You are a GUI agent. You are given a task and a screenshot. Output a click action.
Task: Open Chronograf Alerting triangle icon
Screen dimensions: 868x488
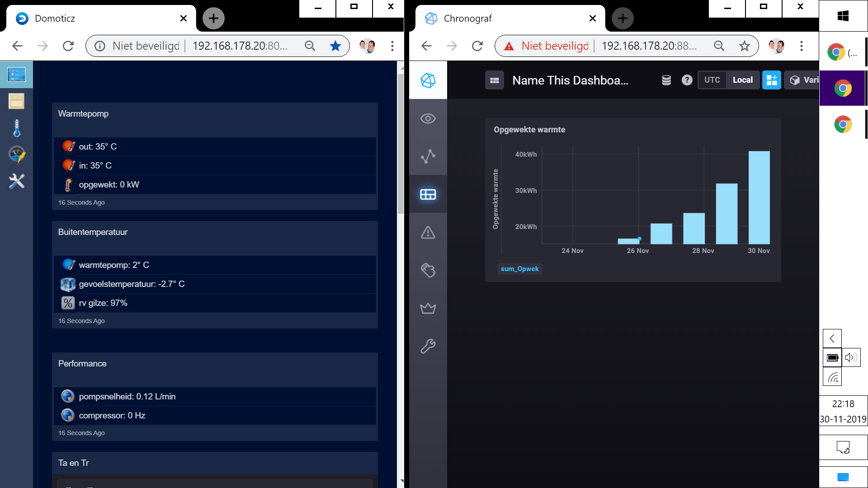tap(428, 232)
